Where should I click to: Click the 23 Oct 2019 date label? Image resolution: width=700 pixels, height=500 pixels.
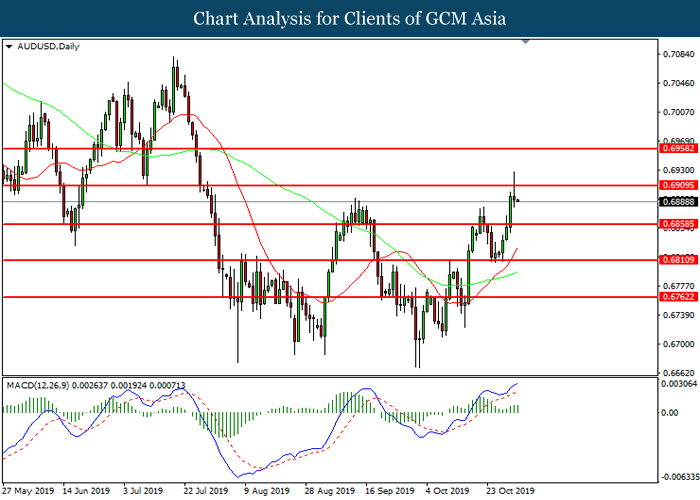[x=511, y=491]
